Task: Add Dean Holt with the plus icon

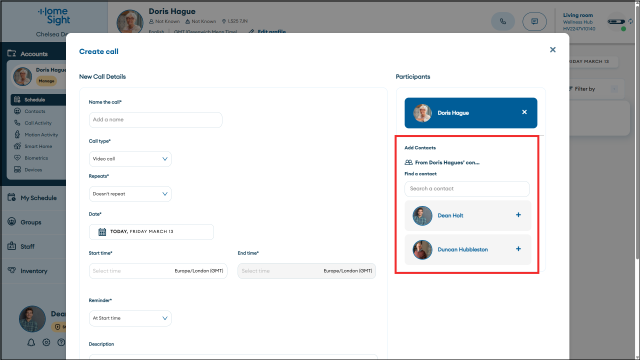Action: point(518,215)
